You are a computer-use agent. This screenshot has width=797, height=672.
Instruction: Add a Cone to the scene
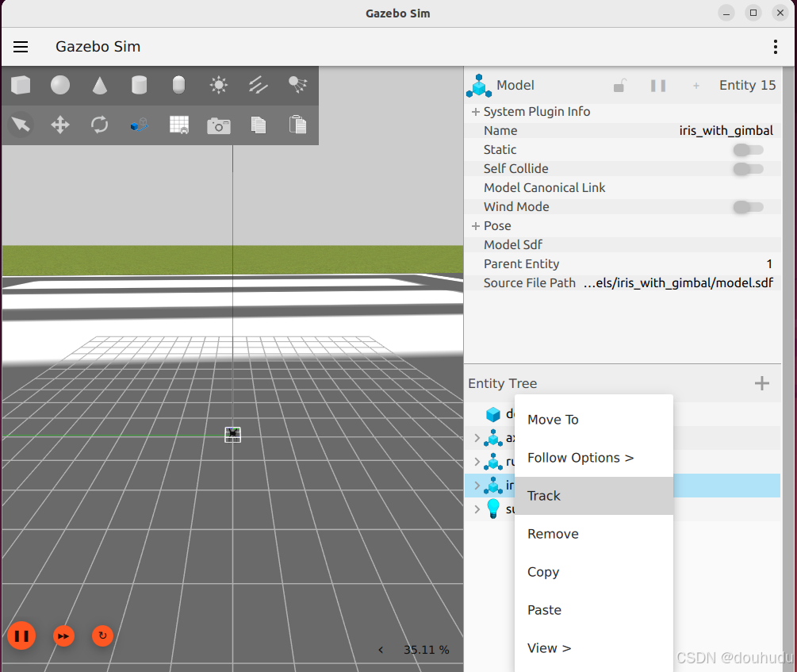point(99,85)
